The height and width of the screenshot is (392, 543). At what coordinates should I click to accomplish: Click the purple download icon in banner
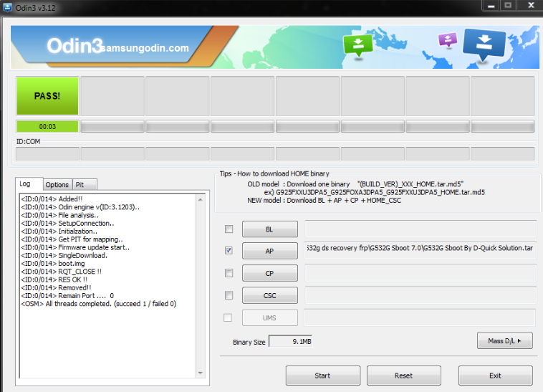coord(448,39)
